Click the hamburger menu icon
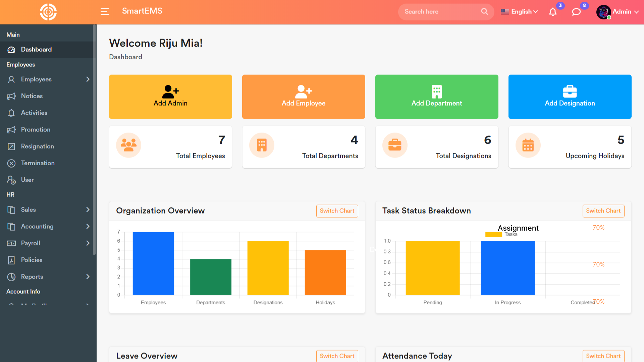The height and width of the screenshot is (362, 644). click(105, 12)
